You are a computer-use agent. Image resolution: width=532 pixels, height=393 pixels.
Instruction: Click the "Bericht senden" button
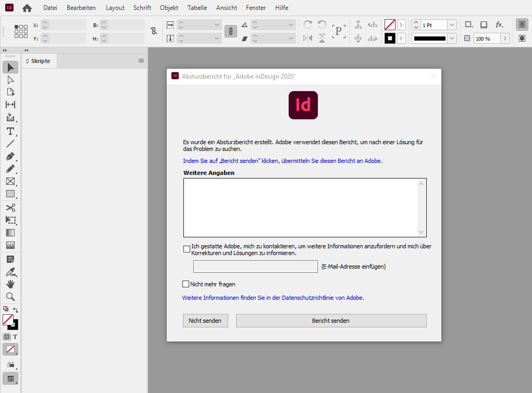(x=331, y=320)
